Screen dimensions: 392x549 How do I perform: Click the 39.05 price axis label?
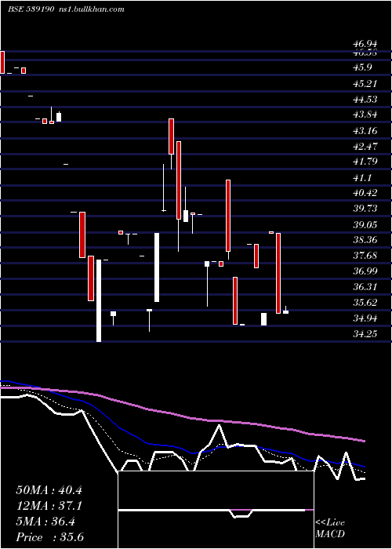tap(365, 224)
